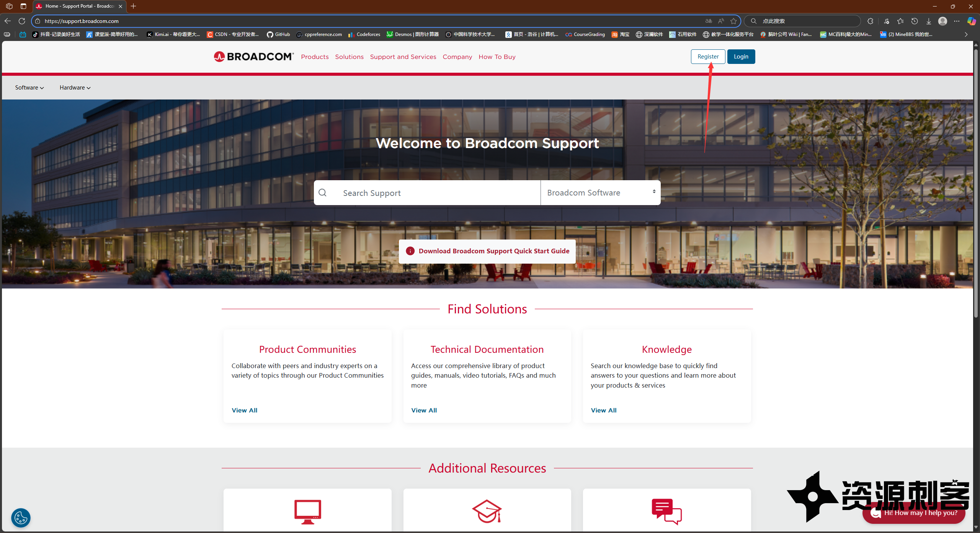This screenshot has width=980, height=533.
Task: Open the Products menu
Action: 315,57
